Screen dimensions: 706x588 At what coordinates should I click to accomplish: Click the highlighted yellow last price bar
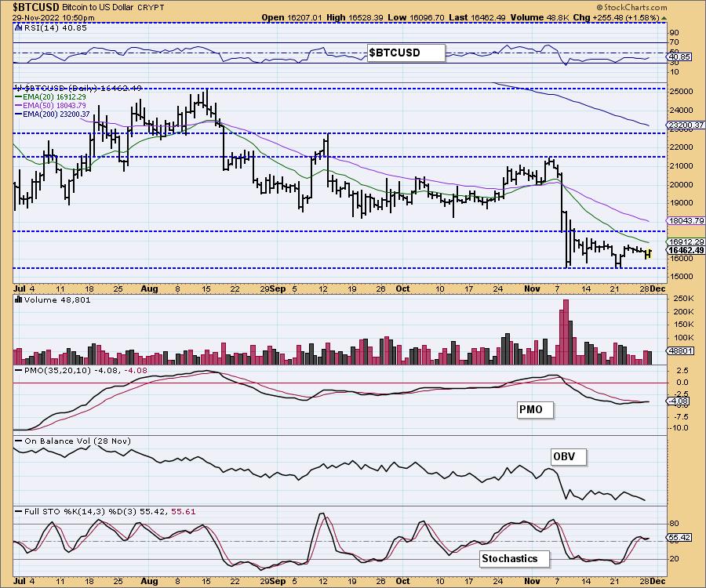[x=649, y=252]
